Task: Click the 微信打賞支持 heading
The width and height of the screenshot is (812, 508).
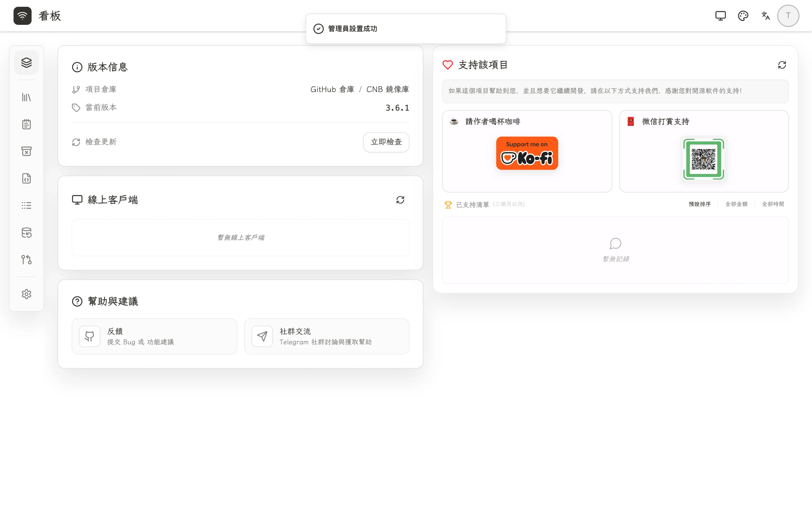Action: point(665,122)
